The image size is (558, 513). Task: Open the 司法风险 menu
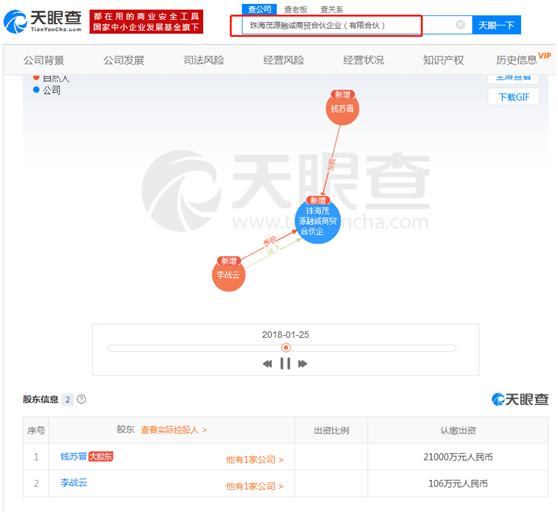pos(204,60)
